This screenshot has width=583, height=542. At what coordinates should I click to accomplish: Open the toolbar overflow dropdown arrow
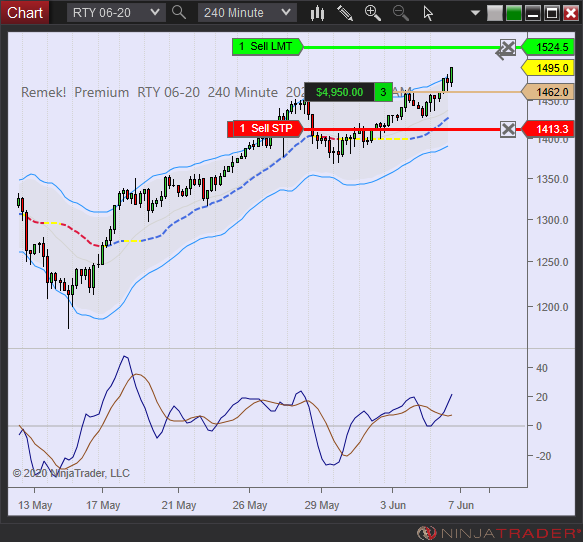[x=475, y=13]
